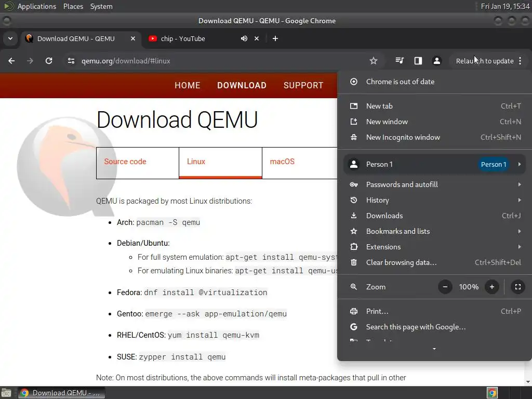Open a New Incognito window
Screen dimensions: 532x399
coord(435,137)
